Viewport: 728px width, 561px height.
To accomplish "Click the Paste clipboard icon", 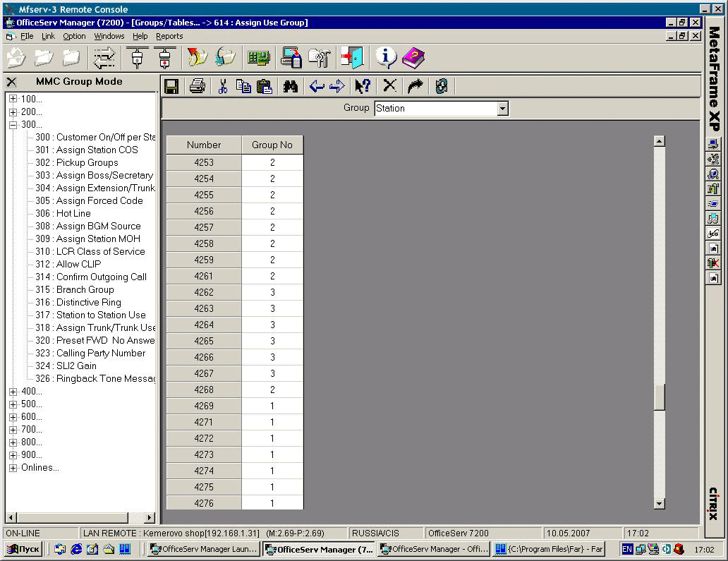I will (x=265, y=86).
